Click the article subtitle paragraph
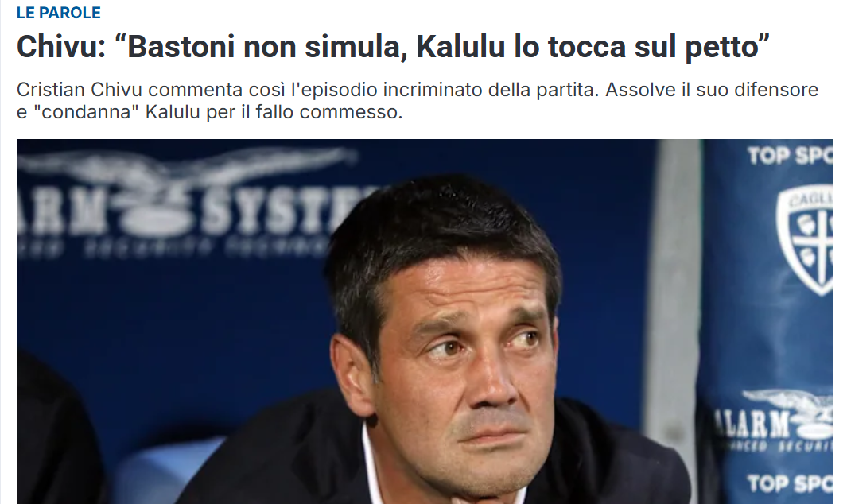This screenshot has height=504, width=847. click(x=418, y=100)
